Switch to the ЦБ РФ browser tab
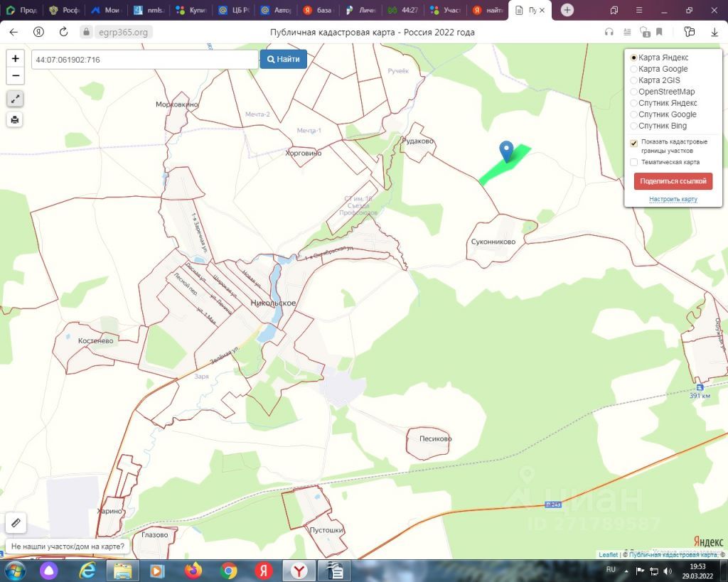Viewport: 728px width, 582px height. pos(234,10)
